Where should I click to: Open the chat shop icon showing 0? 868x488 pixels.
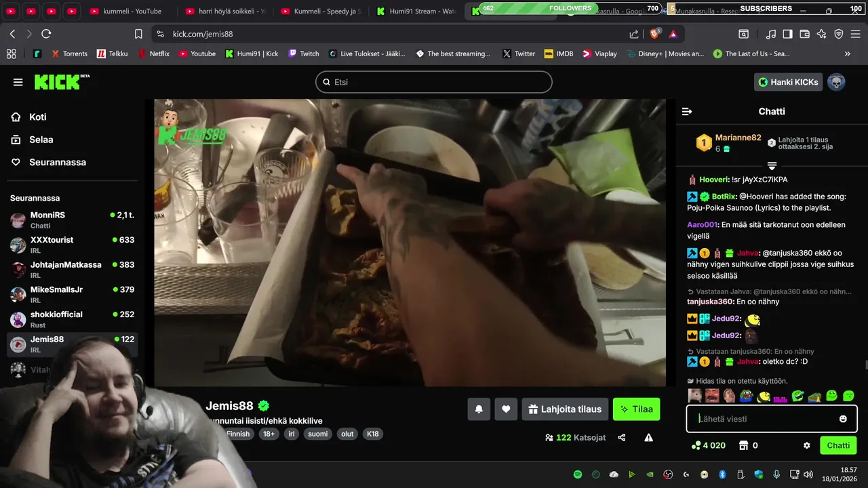pyautogui.click(x=748, y=445)
